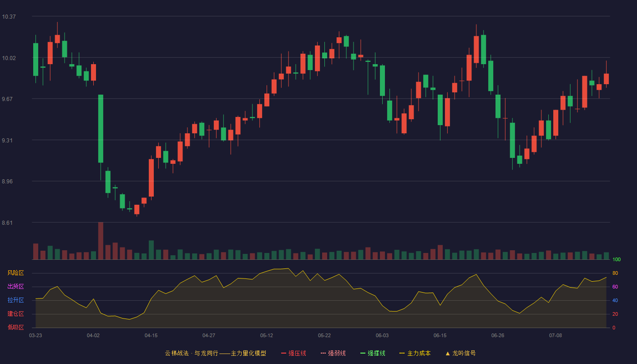Viewport: 637px width, 364px height.
Task: Pick the 05-22 date label
Action: (324, 335)
